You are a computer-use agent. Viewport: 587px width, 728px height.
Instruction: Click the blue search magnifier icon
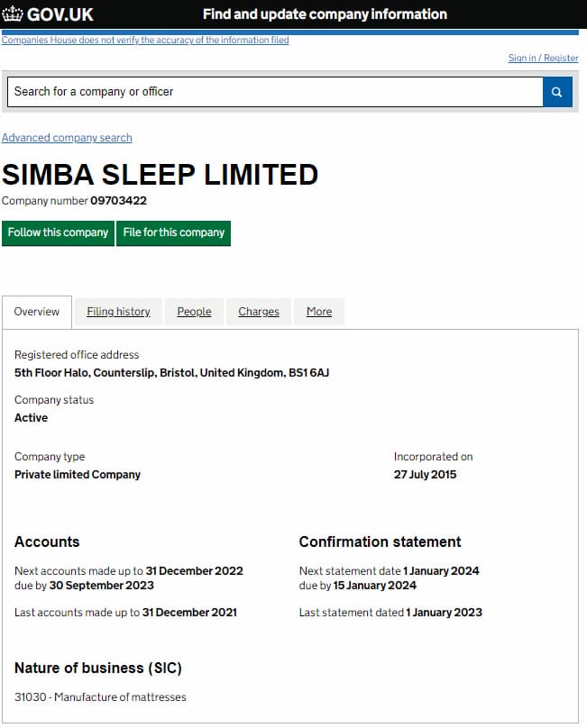click(557, 91)
